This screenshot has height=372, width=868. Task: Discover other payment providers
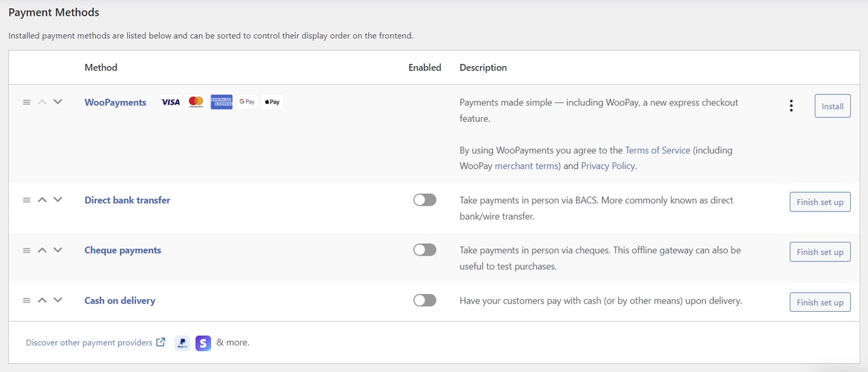(x=89, y=342)
